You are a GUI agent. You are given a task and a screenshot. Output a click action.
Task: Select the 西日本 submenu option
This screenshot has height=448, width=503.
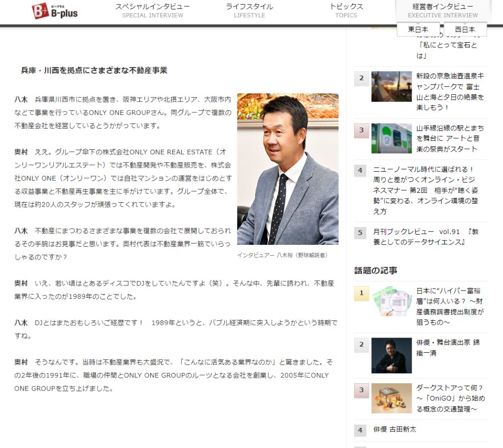click(x=465, y=29)
